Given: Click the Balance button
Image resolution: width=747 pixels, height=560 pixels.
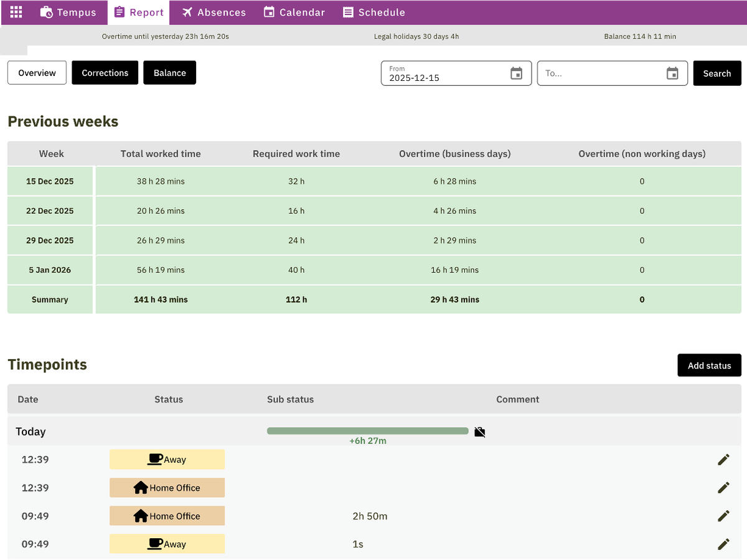Looking at the screenshot, I should click(x=170, y=73).
